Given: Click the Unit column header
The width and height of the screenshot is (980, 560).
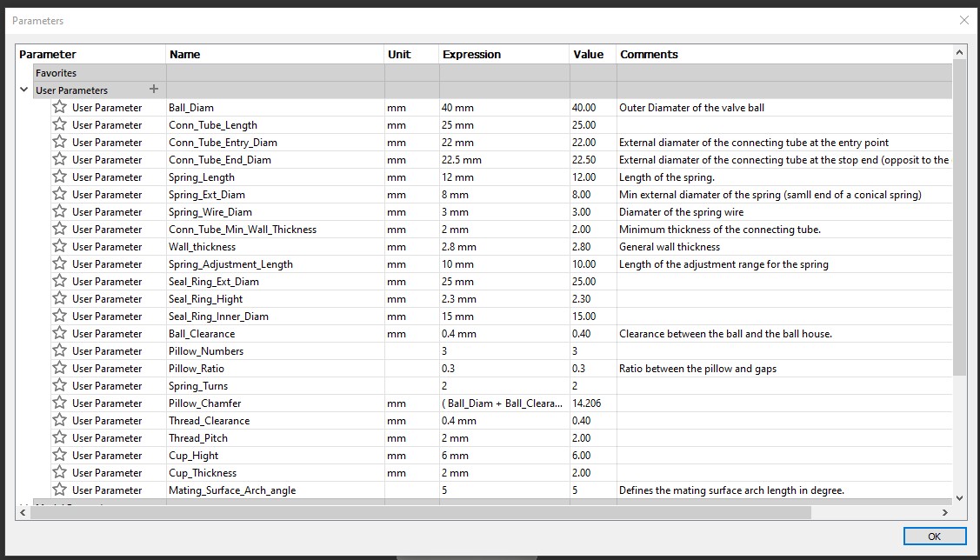Looking at the screenshot, I should (412, 55).
